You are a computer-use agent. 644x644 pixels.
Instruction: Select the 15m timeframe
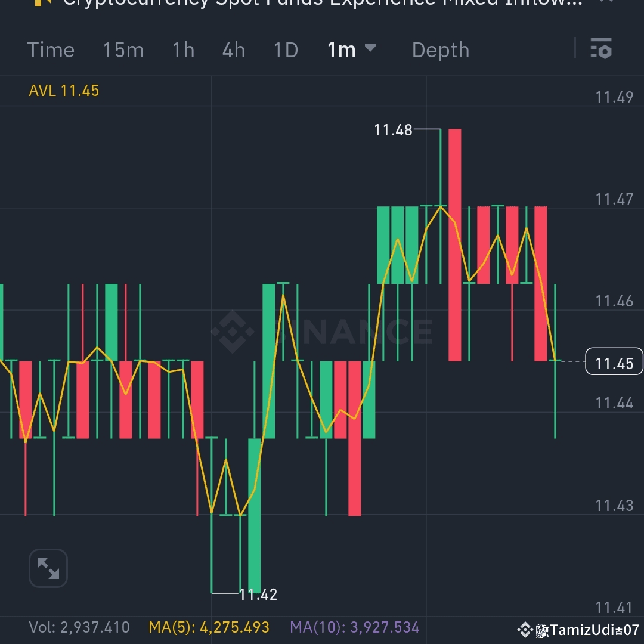pos(123,50)
